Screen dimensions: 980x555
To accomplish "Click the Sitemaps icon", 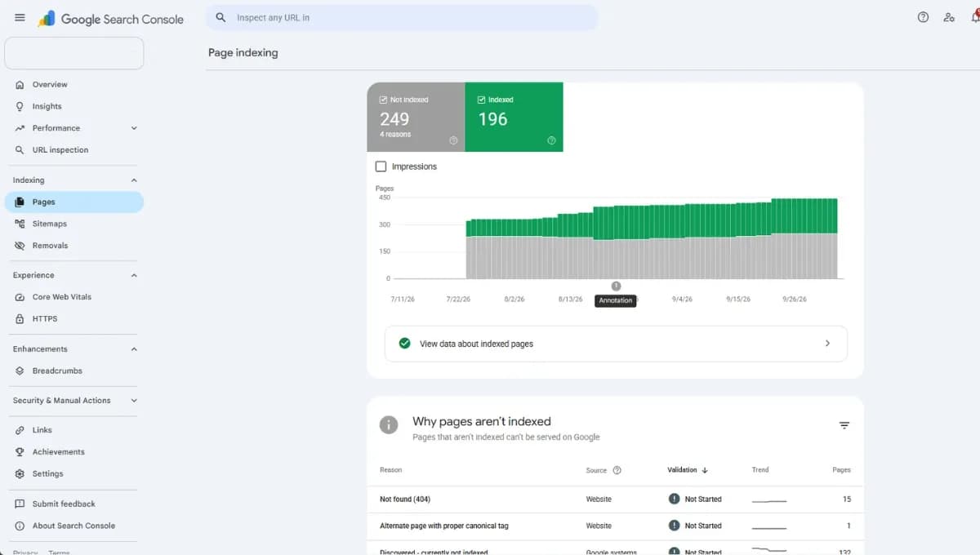I will [20, 224].
